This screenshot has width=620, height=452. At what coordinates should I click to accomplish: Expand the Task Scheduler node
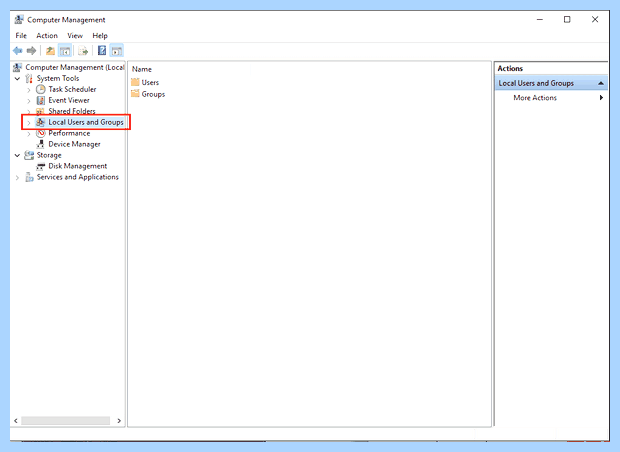click(28, 90)
